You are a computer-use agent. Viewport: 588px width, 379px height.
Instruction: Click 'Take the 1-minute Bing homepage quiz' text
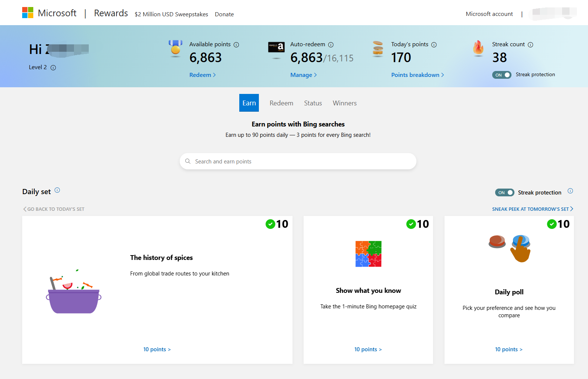[x=368, y=307]
